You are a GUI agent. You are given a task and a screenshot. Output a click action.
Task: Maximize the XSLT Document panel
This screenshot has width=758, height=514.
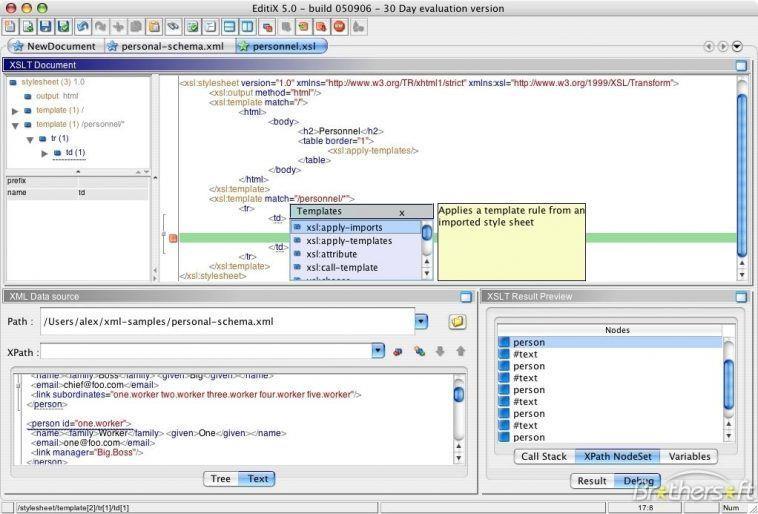click(741, 65)
